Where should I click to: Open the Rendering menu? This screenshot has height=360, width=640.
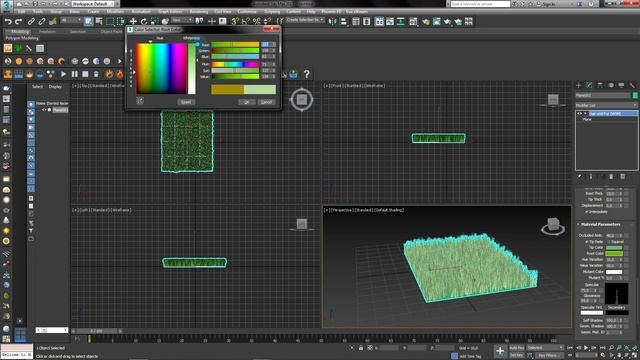pyautogui.click(x=198, y=11)
